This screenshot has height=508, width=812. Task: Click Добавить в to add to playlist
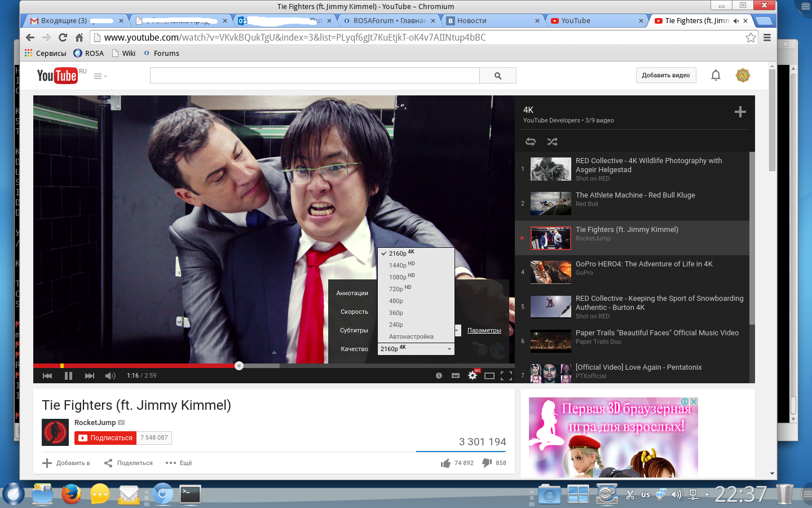coord(67,463)
